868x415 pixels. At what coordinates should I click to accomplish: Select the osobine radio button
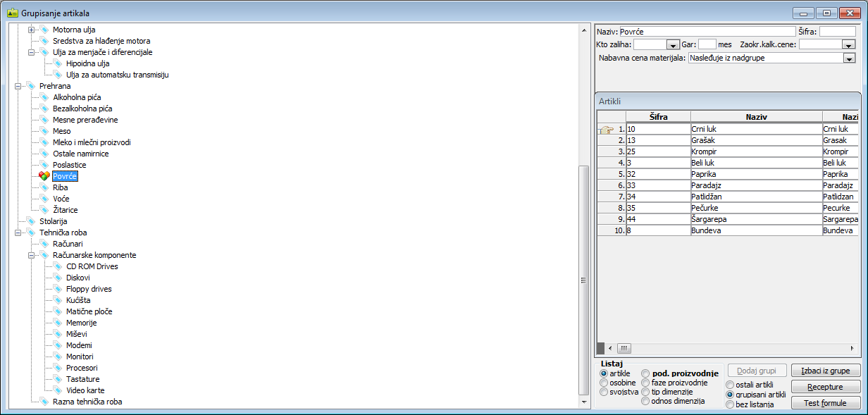(x=604, y=383)
